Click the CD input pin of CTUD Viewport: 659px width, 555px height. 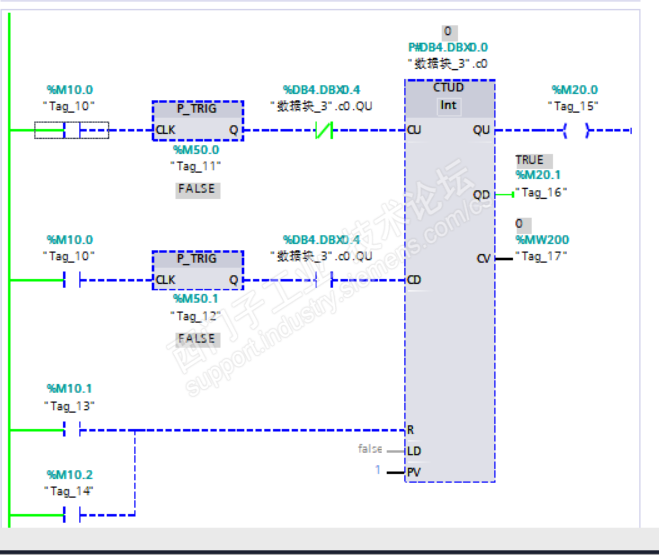pos(414,280)
